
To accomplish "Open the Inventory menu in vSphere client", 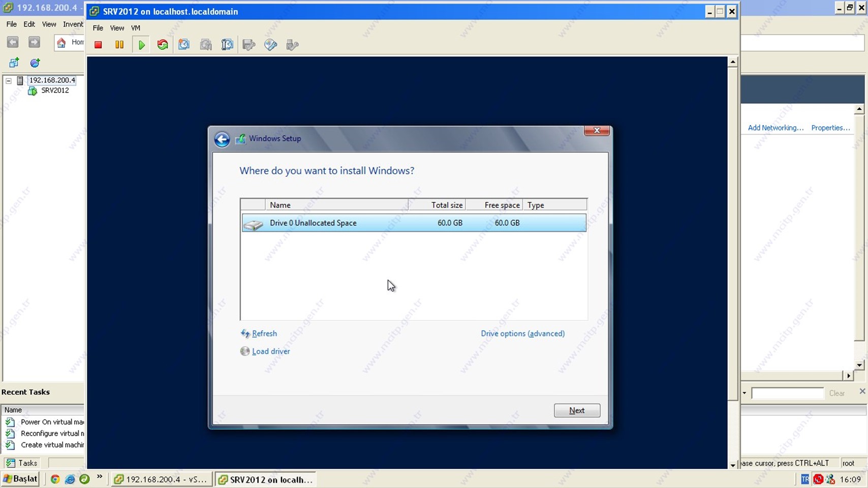I will pyautogui.click(x=73, y=24).
